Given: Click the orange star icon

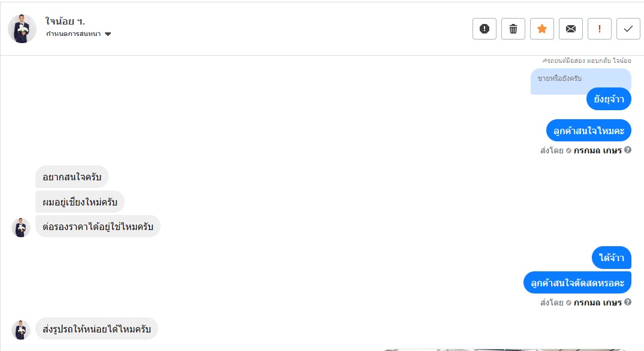Looking at the screenshot, I should 542,29.
